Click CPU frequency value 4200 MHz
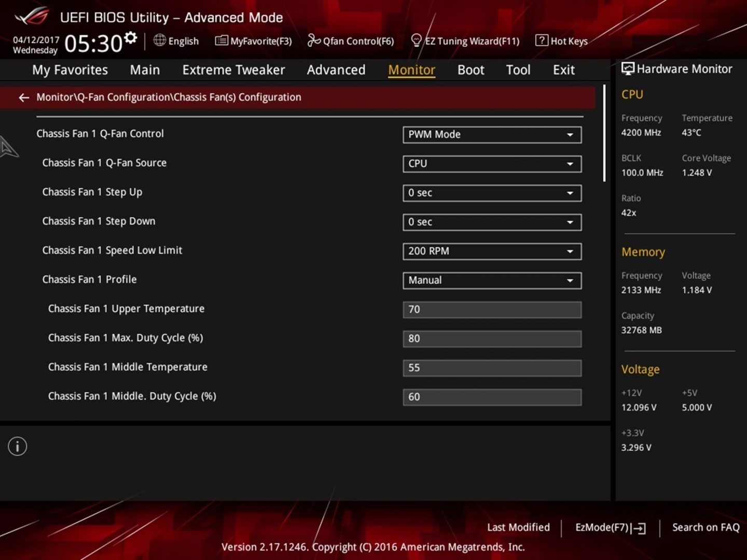The width and height of the screenshot is (747, 560). (x=641, y=133)
